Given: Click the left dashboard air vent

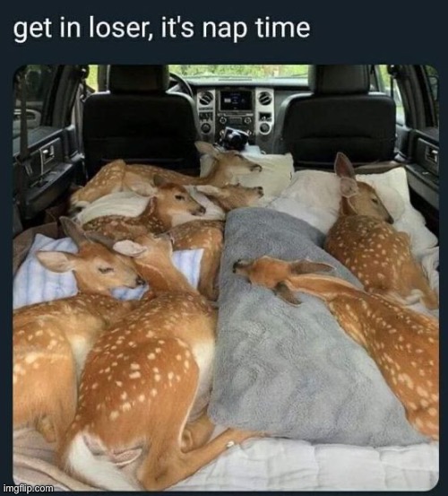Looking at the screenshot, I should (x=206, y=99).
